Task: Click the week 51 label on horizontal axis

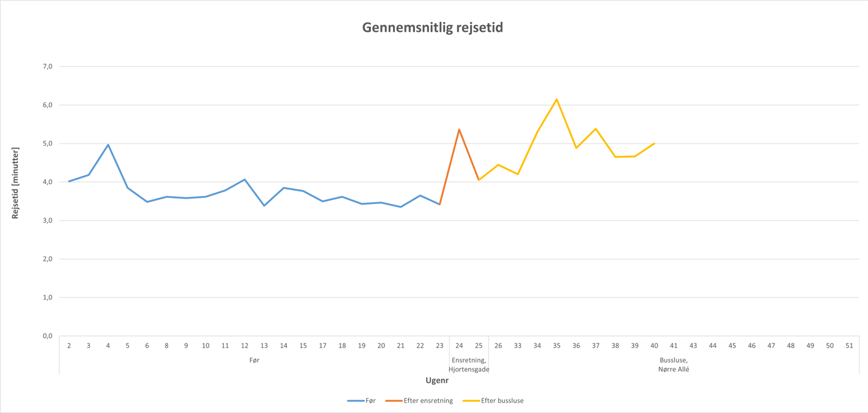Action: [849, 346]
